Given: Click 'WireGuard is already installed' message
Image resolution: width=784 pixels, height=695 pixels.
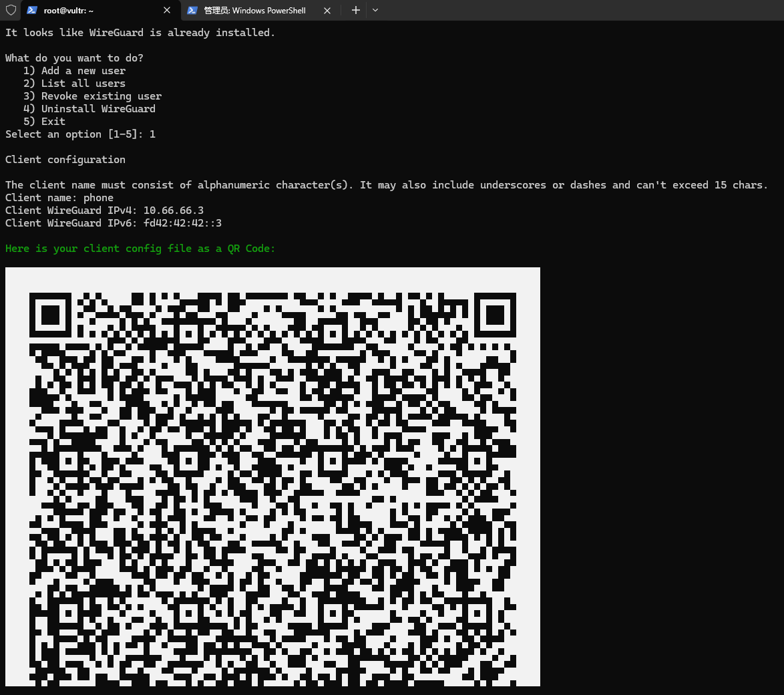Looking at the screenshot, I should (140, 33).
